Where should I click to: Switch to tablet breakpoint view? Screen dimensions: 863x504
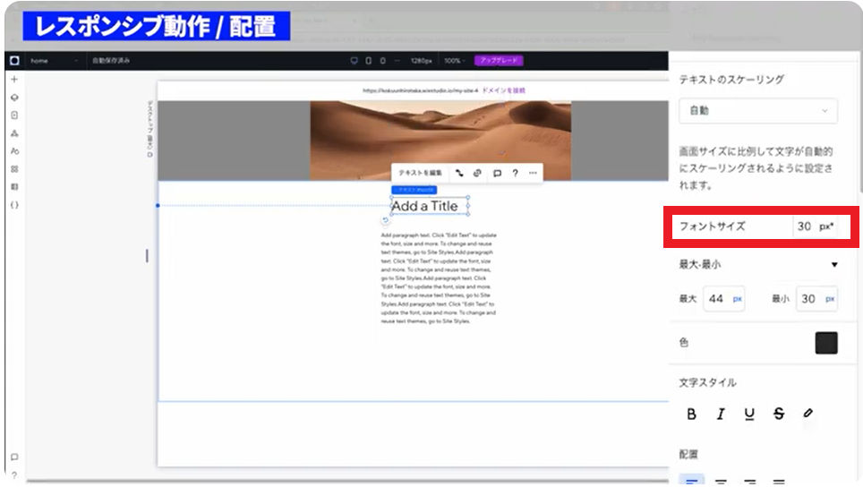[368, 61]
